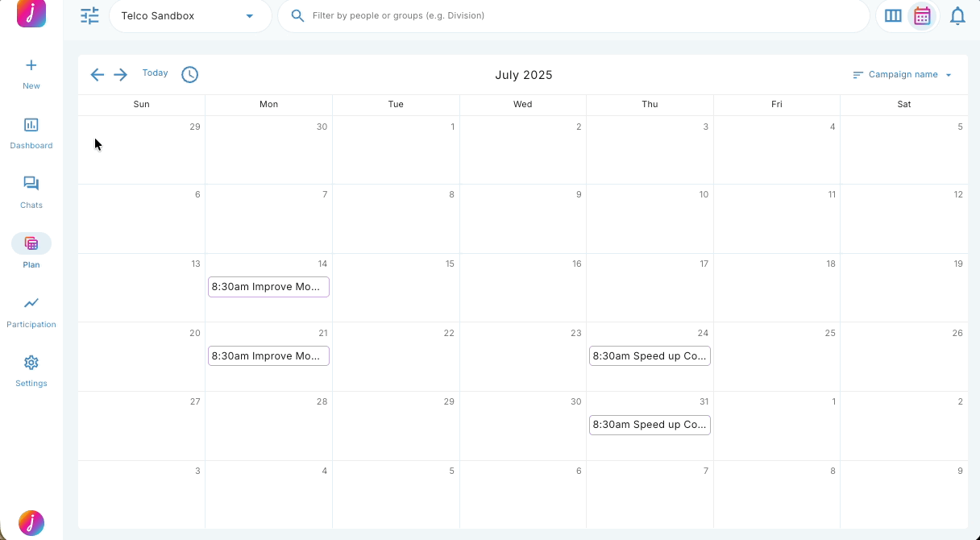
Task: Switch to board view using column icon
Action: [893, 15]
